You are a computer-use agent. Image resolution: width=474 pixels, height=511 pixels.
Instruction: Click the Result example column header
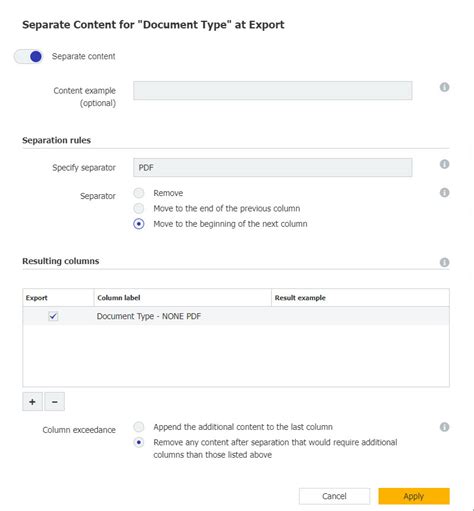[x=300, y=298]
